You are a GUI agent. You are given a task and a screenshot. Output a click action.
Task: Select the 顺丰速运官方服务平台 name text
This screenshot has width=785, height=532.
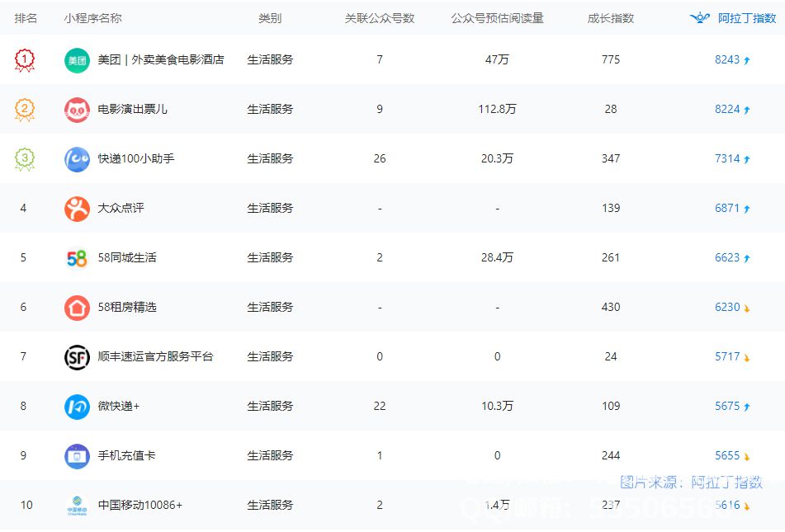156,357
